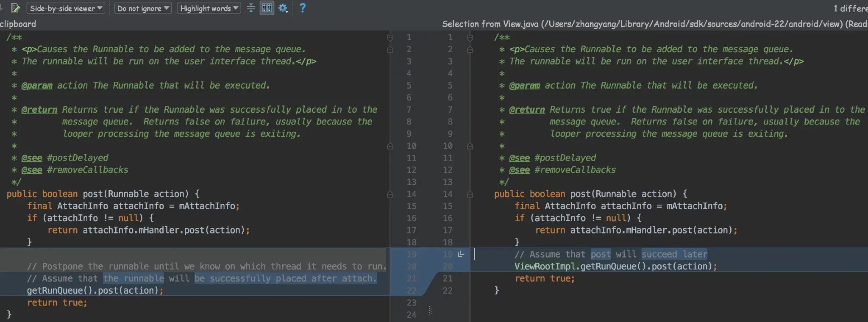868x322 pixels.
Task: Click "#removeCallbacks" in the left pane
Action: coord(88,170)
